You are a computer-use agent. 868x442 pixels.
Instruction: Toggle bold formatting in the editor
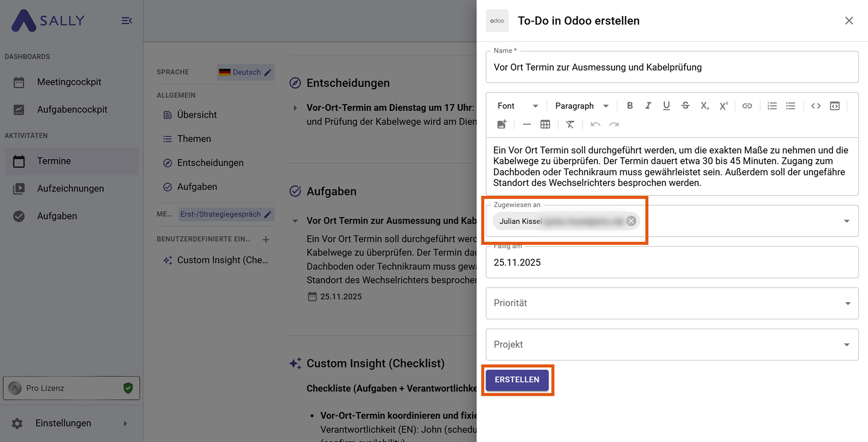coord(630,106)
